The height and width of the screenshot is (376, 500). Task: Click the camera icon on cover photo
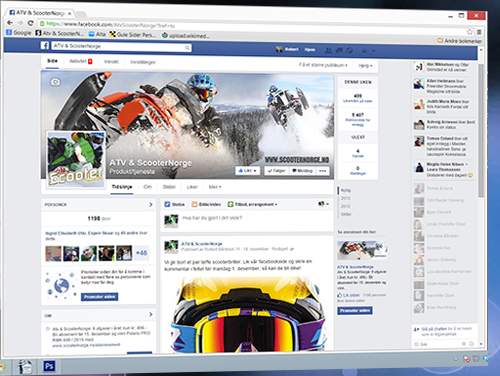click(x=55, y=82)
